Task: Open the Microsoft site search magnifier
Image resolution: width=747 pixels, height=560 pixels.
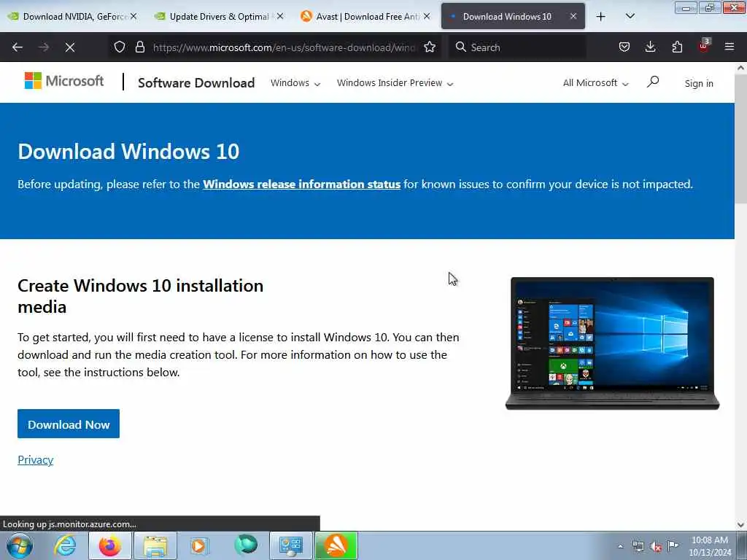Action: tap(653, 82)
